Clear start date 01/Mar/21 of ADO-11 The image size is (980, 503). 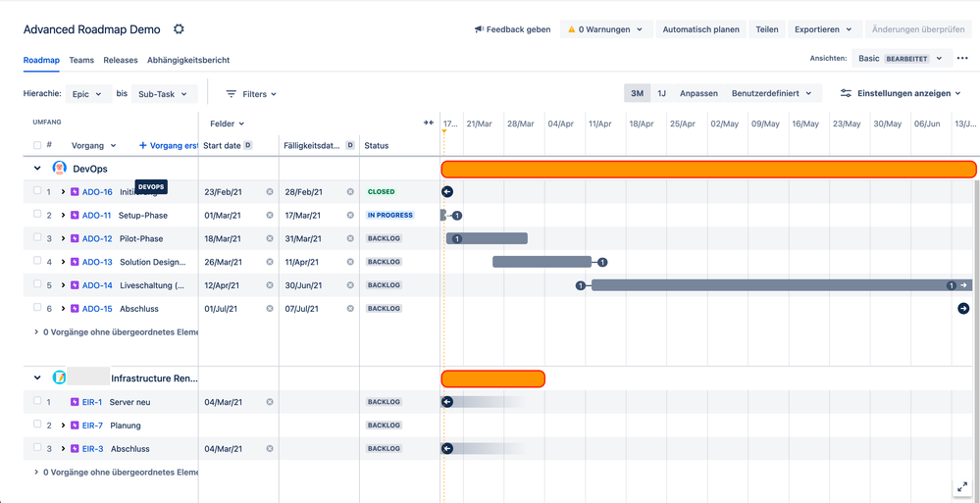[x=270, y=215]
